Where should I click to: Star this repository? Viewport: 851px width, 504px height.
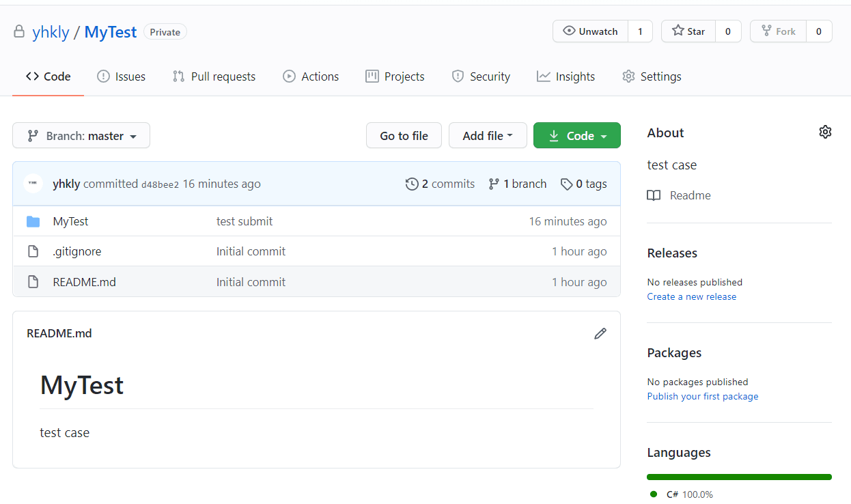pos(688,31)
